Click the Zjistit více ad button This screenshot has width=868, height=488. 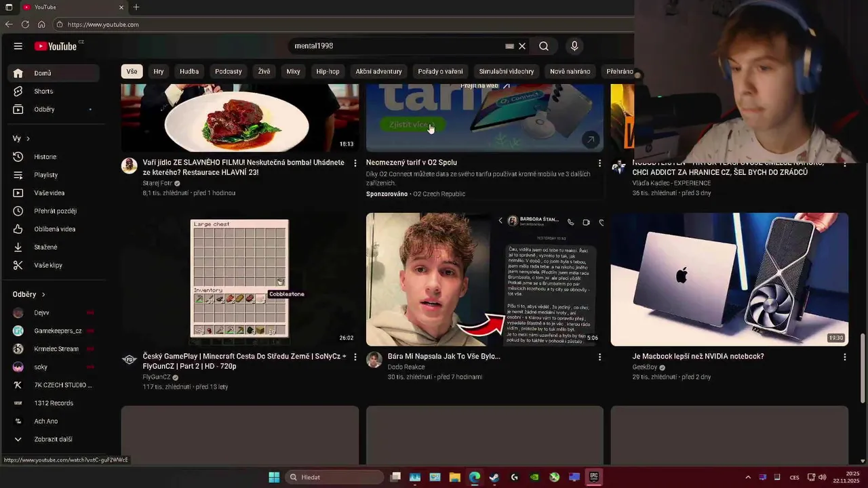(x=411, y=125)
